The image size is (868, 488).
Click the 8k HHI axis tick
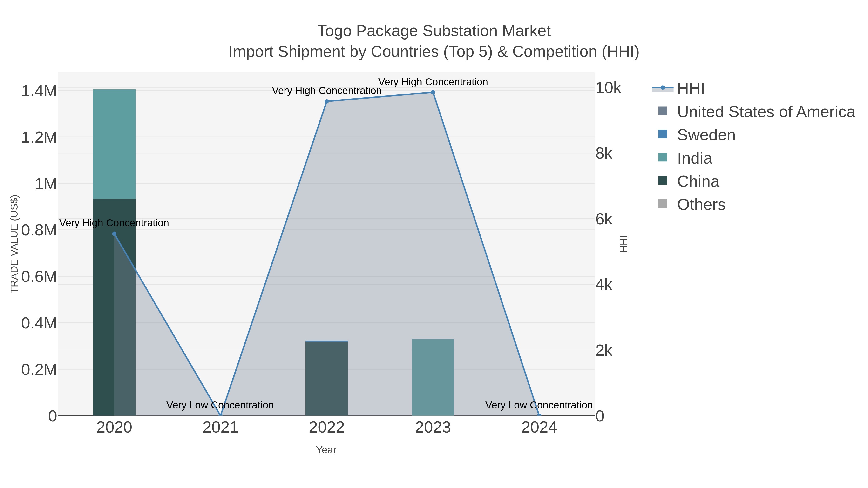tap(604, 154)
